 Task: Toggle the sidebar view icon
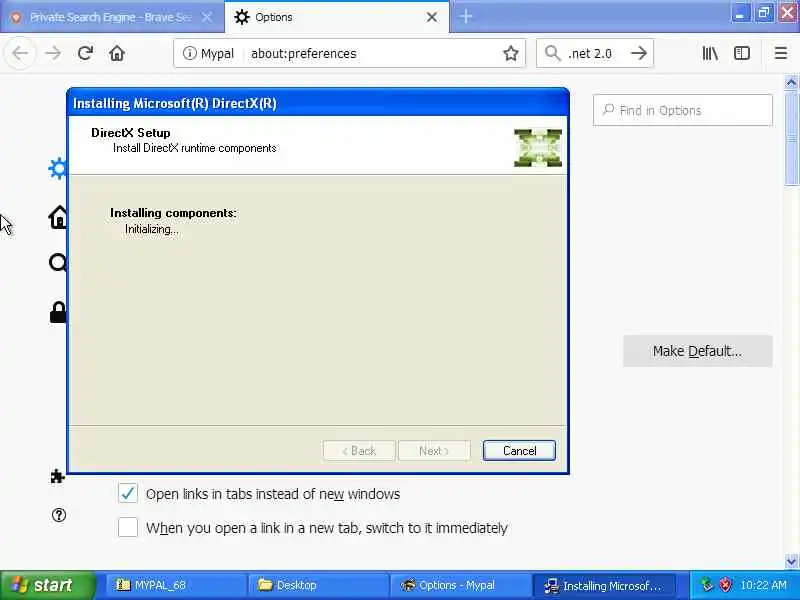742,53
